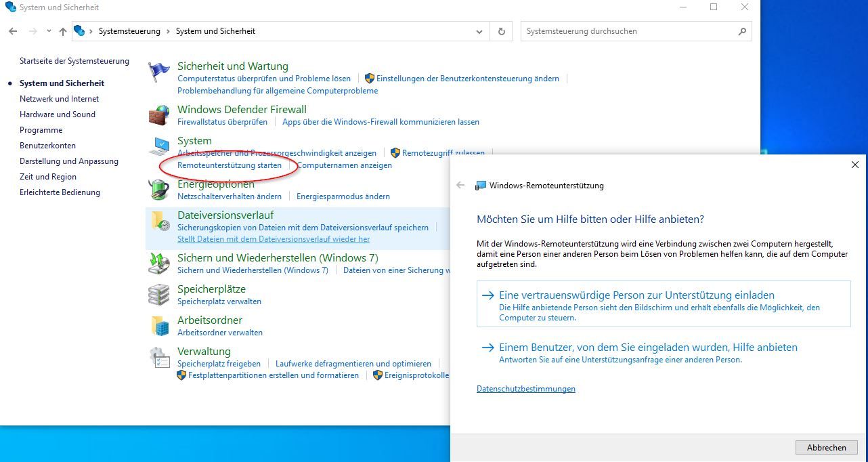Click the Windows Defender Firewall brick icon

pos(160,115)
